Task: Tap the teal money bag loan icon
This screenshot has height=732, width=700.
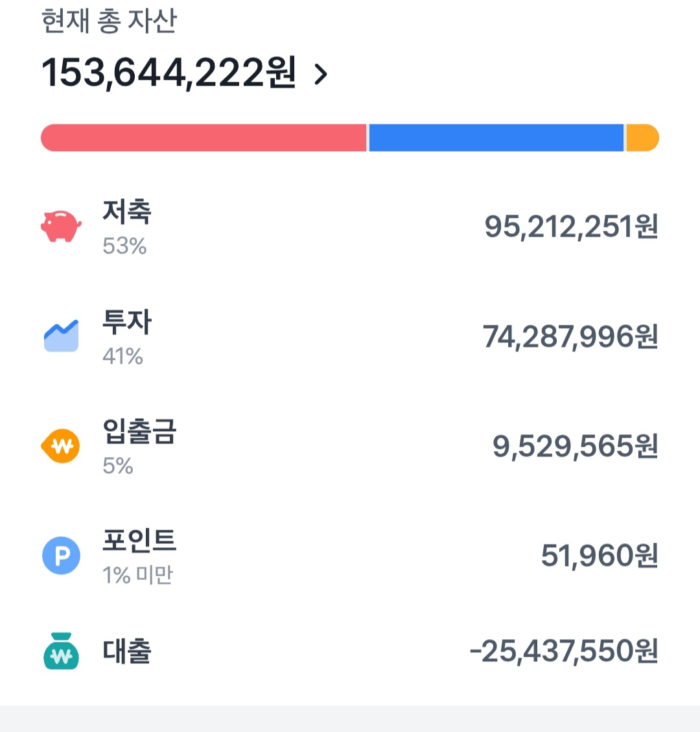Action: coord(61,651)
